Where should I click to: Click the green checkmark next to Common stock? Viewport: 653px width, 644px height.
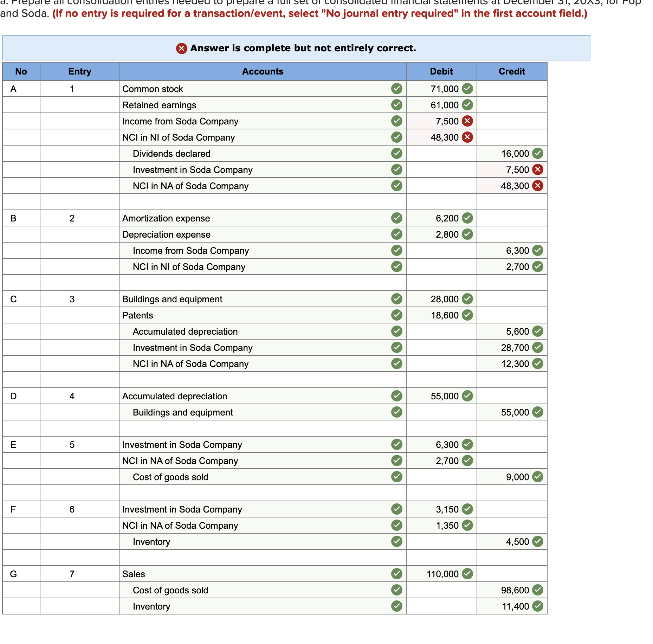tap(396, 89)
